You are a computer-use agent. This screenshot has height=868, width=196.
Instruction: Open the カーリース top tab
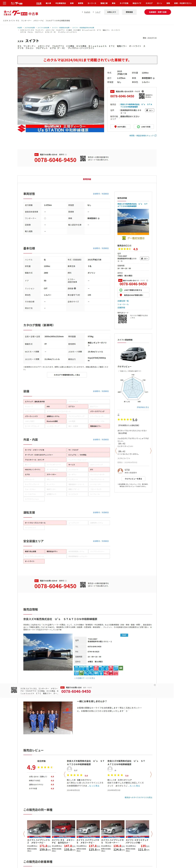tap(92, 3)
